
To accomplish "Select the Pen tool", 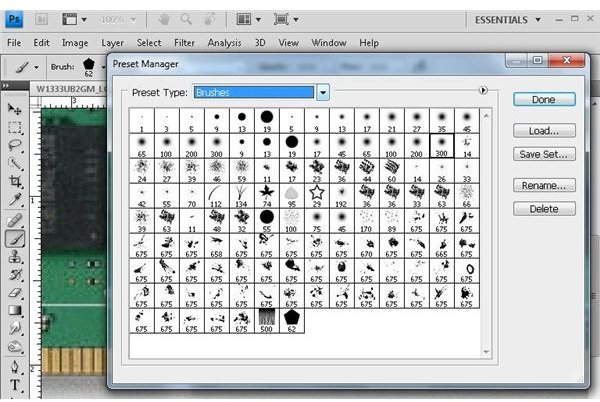I will pos(15,367).
